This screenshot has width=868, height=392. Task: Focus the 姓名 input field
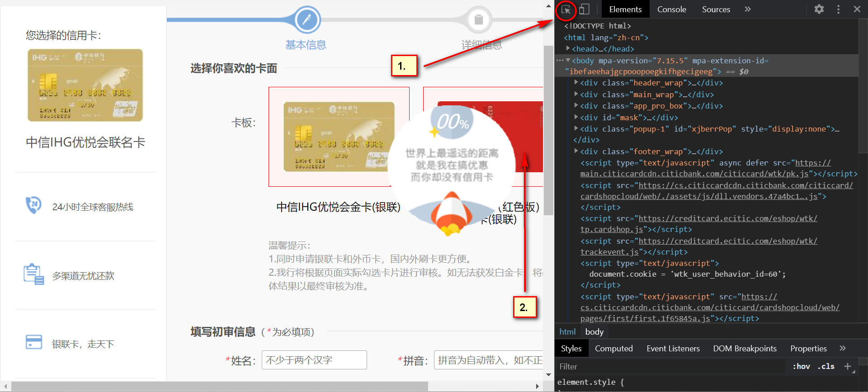(314, 360)
